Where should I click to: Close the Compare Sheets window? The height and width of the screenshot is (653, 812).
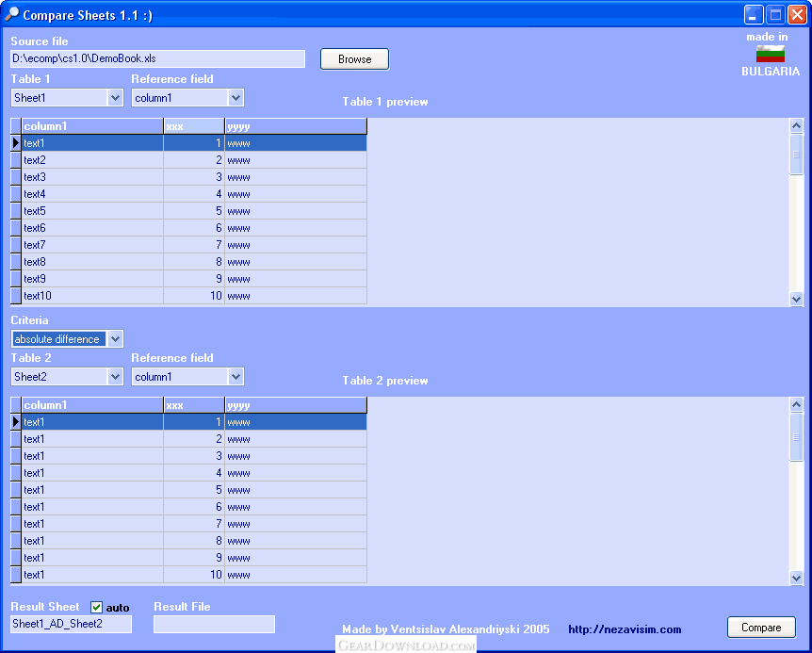[x=797, y=14]
